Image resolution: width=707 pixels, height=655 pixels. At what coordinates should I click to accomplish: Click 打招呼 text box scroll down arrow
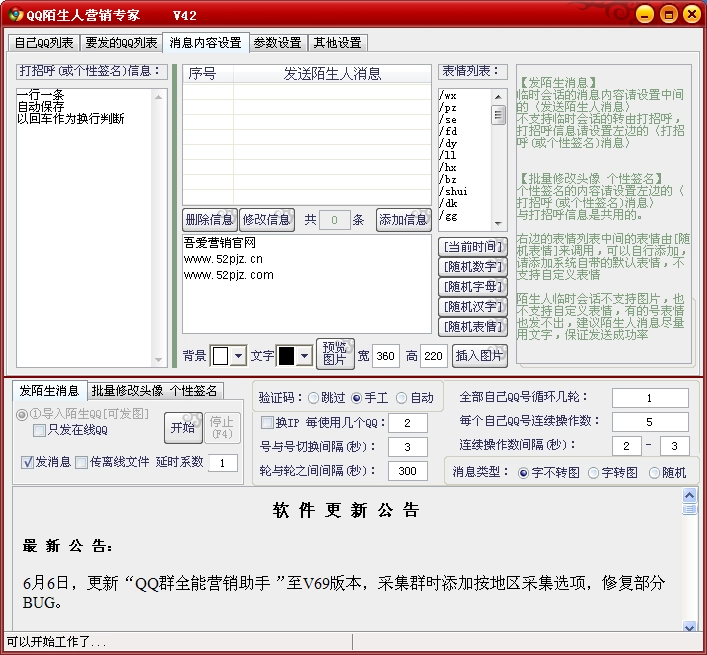click(x=158, y=360)
